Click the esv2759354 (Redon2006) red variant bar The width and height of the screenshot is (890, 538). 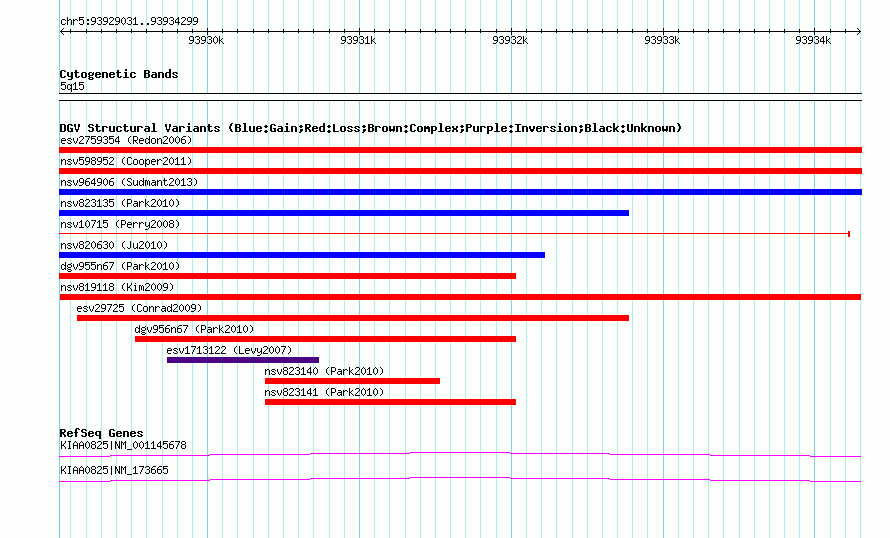click(x=460, y=150)
